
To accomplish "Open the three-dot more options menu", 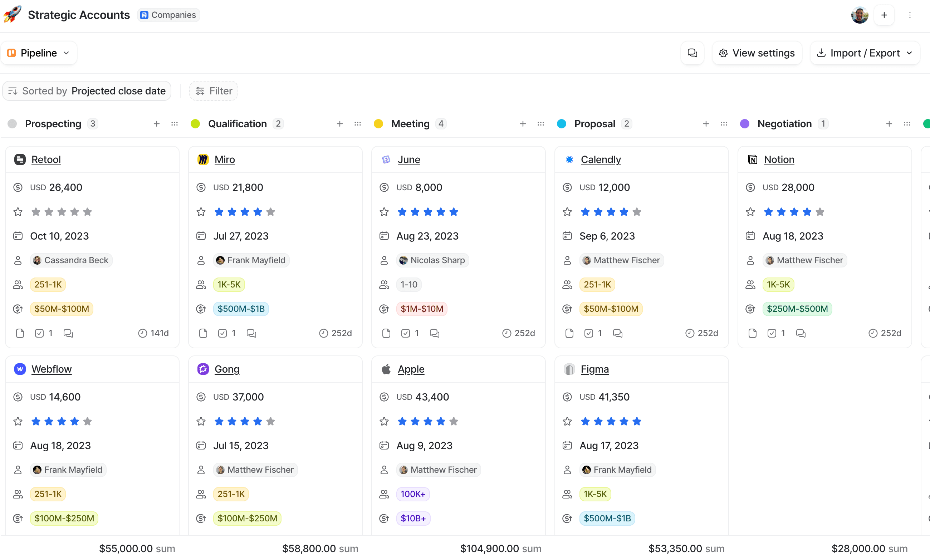I will [x=910, y=15].
